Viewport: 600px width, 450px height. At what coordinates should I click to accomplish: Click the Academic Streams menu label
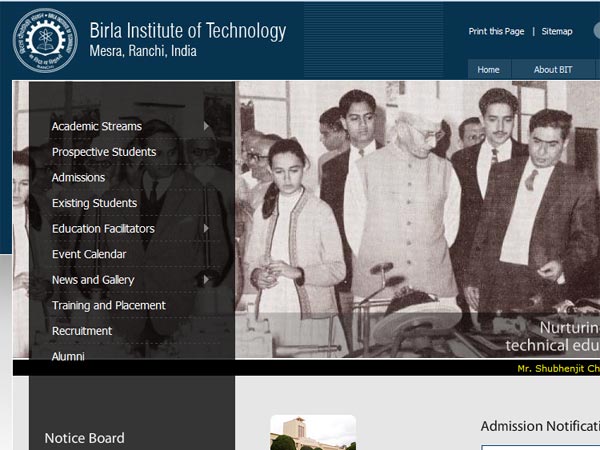(x=96, y=127)
